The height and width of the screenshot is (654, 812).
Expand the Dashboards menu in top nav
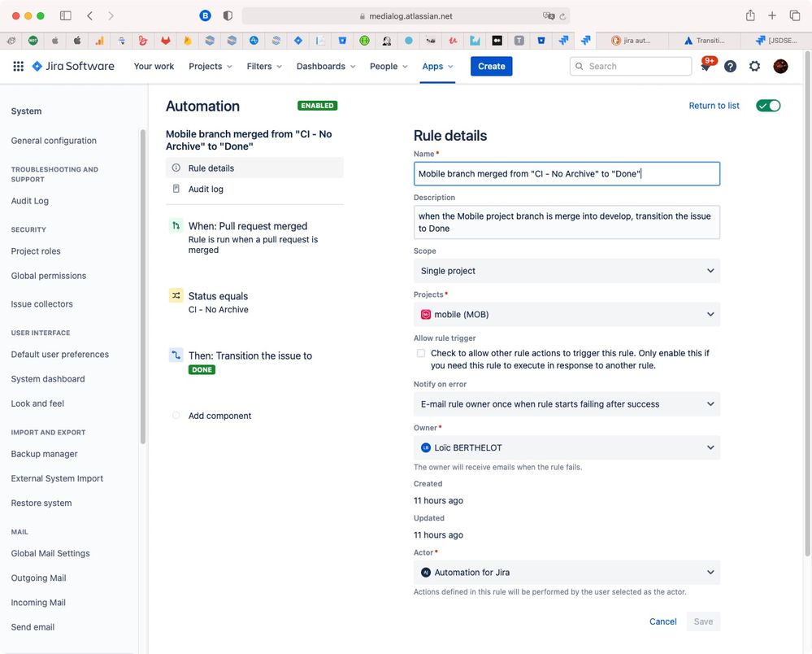tap(326, 67)
